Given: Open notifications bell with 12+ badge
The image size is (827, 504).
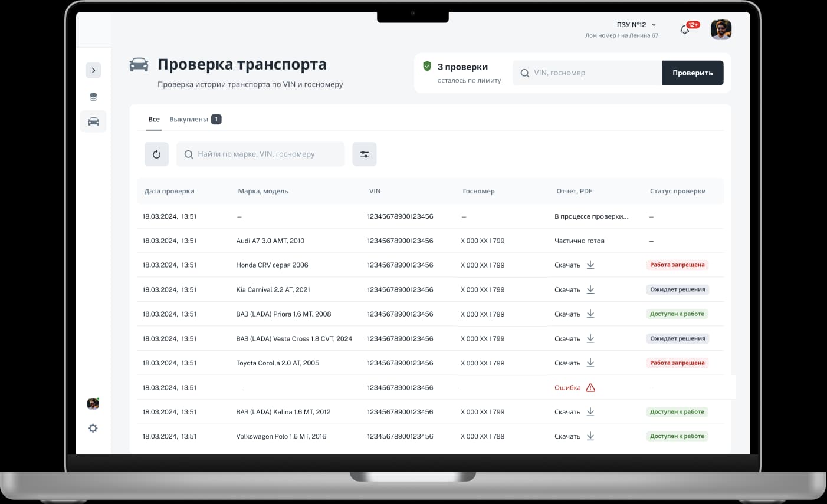Looking at the screenshot, I should coord(685,29).
